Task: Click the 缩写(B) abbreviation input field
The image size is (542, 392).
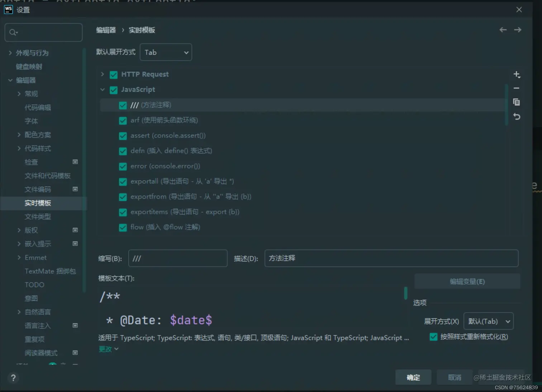Action: [x=178, y=258]
